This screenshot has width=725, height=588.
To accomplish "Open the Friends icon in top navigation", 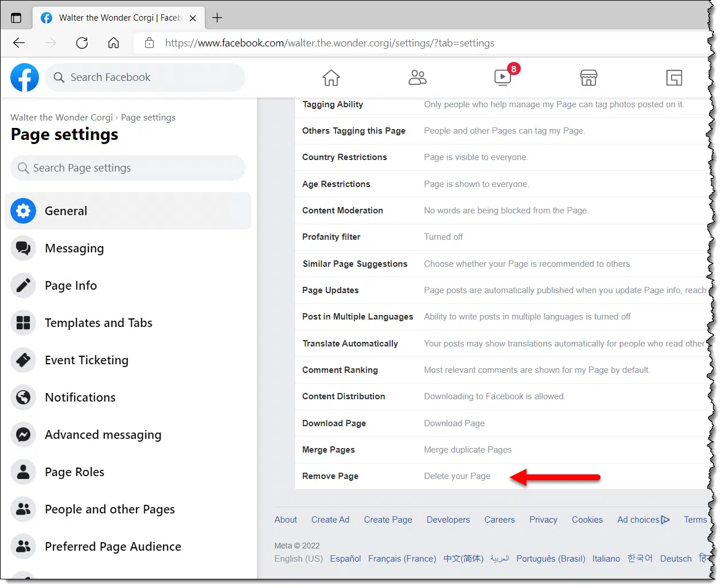I will (417, 77).
